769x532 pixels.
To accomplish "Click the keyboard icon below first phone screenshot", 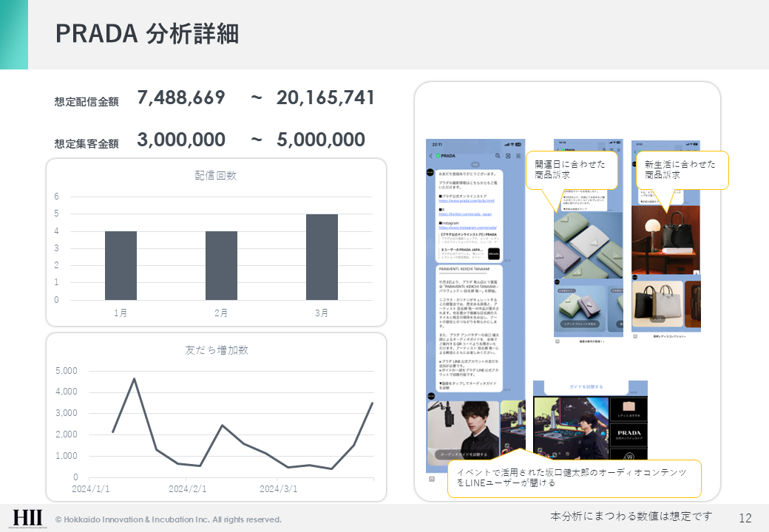I will [432, 479].
